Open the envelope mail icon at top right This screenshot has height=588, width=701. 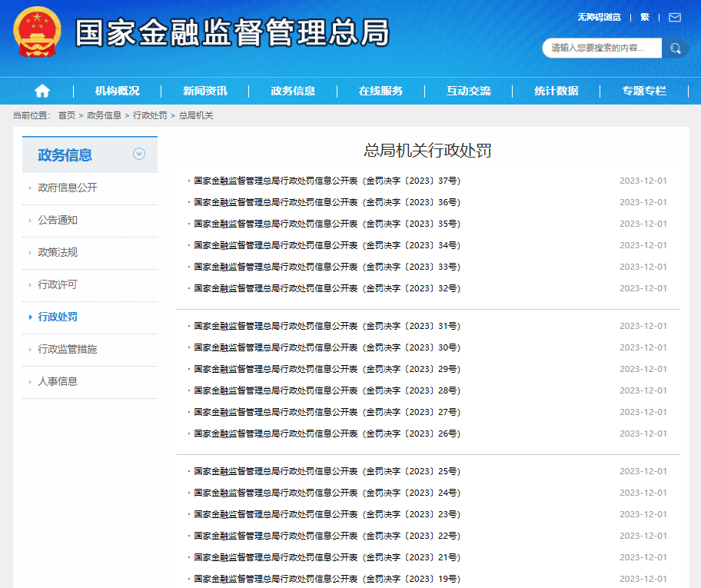674,17
